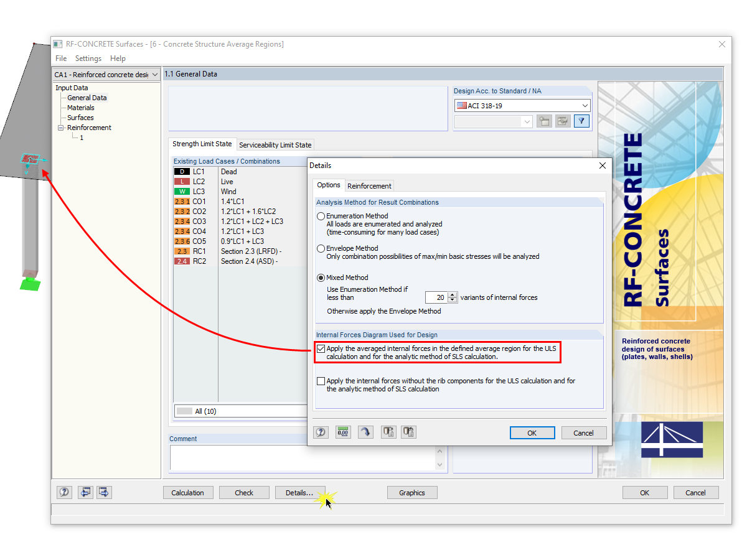Select the Mixed Method radio button
This screenshot has height=560, width=747.
coord(321,278)
